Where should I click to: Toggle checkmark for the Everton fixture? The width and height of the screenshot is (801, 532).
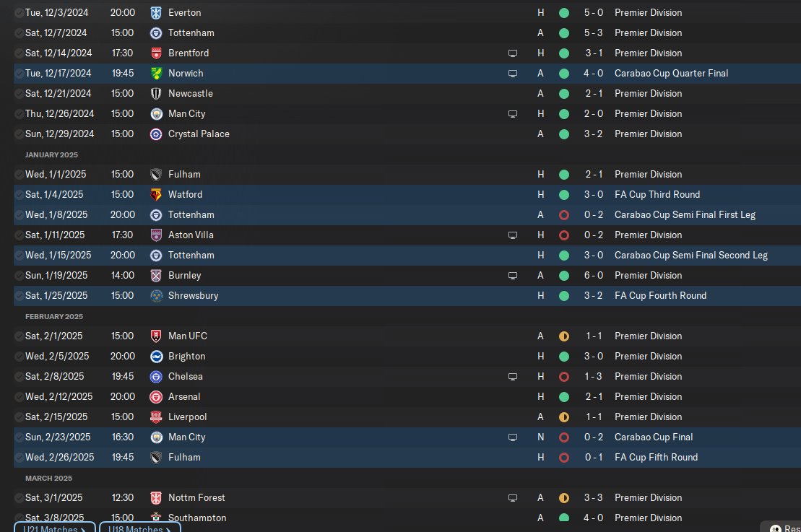(x=18, y=13)
